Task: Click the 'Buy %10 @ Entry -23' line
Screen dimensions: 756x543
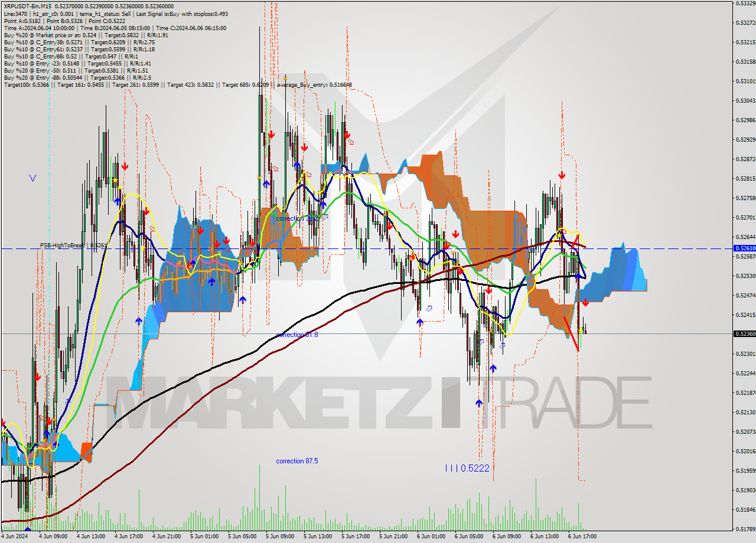Action: 77,63
